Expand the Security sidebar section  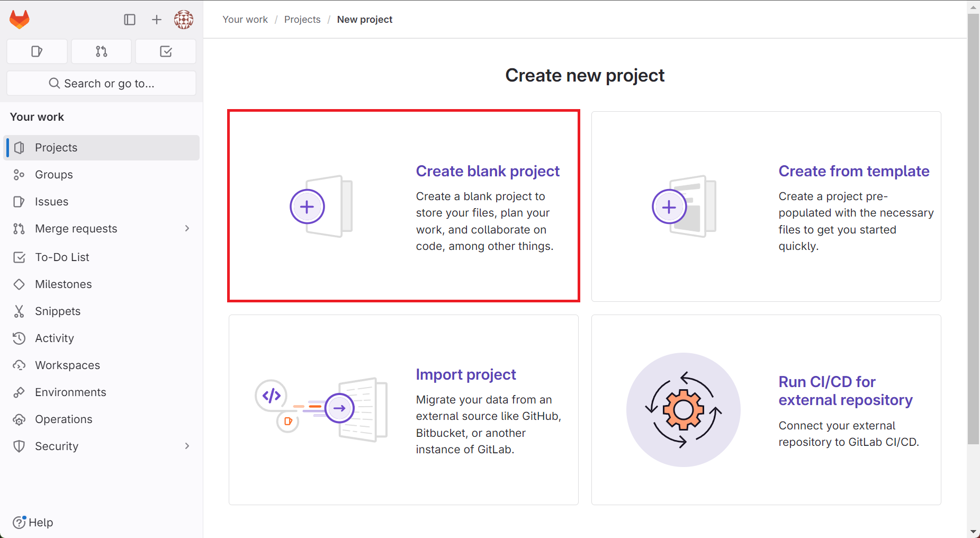click(187, 446)
